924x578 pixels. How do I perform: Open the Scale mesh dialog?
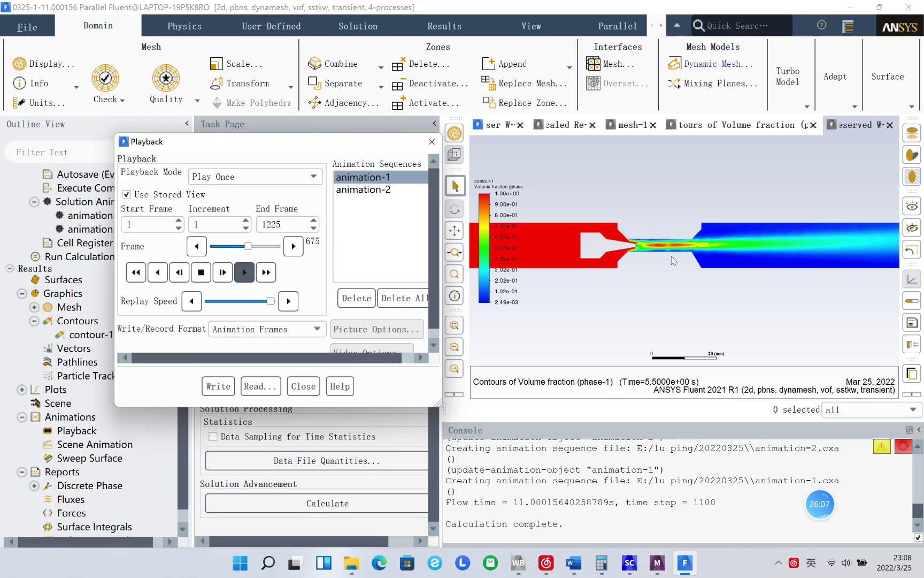236,64
